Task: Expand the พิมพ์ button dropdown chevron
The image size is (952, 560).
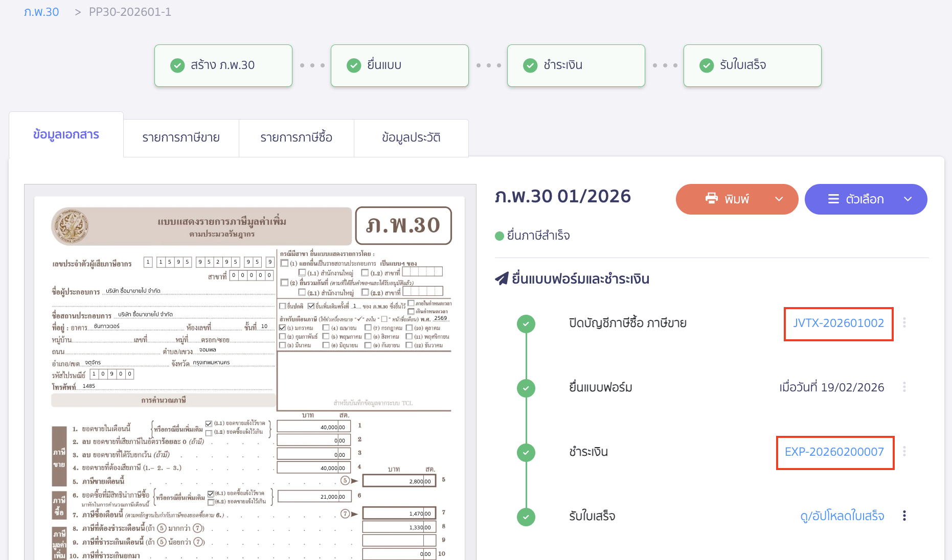Action: (779, 199)
